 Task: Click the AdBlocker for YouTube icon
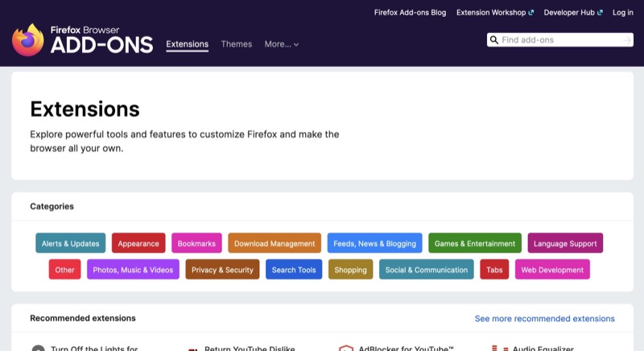[x=346, y=348]
